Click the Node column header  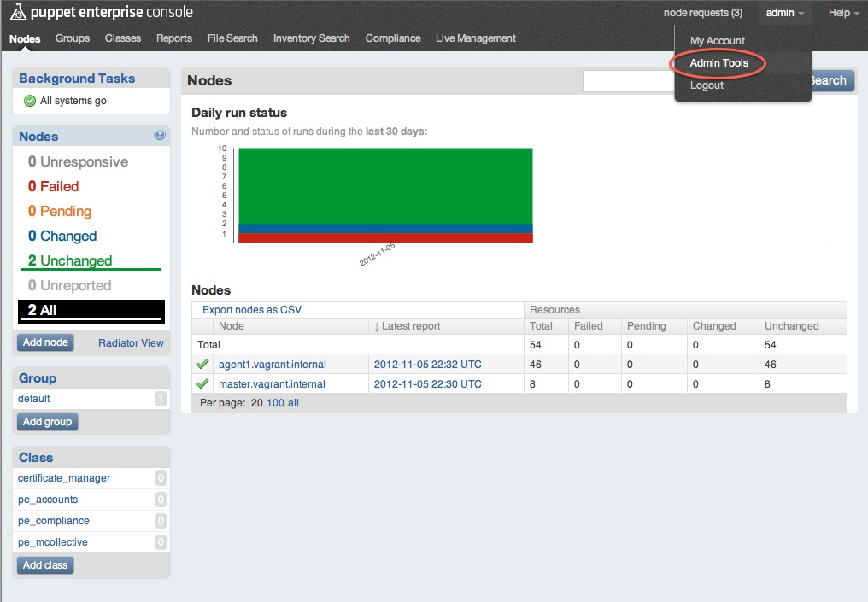pyautogui.click(x=231, y=326)
